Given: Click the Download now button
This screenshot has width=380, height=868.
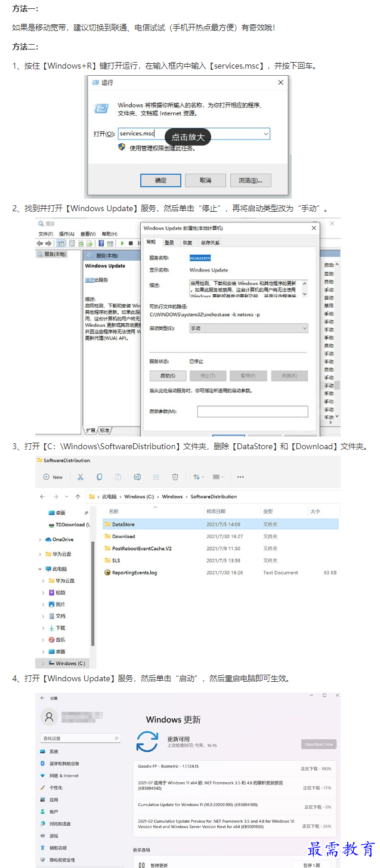Looking at the screenshot, I should [319, 744].
